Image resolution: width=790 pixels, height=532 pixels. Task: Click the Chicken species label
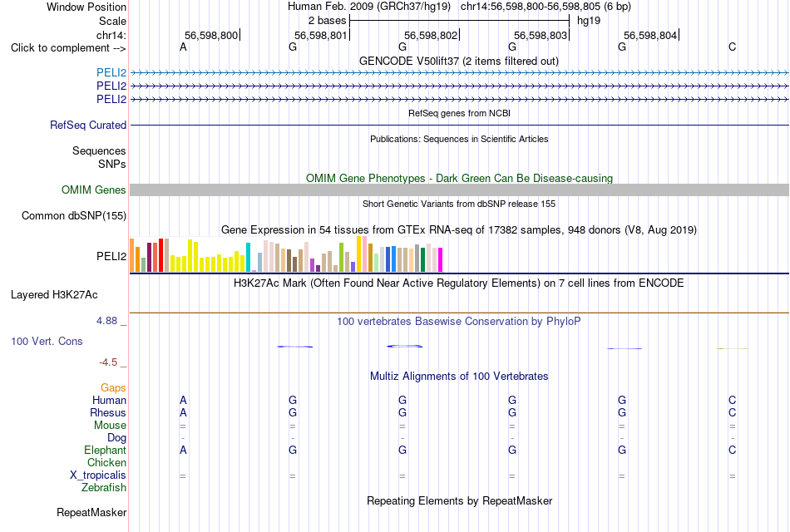point(106,462)
